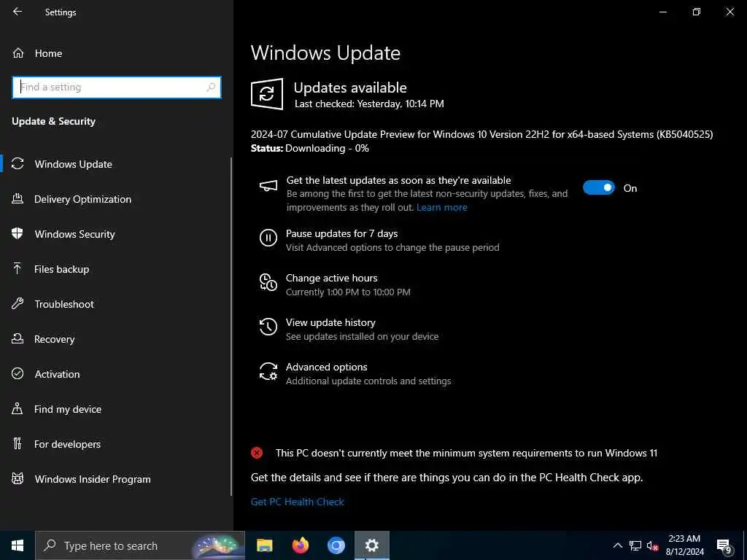Viewport: 747px width, 560px height.
Task: Click the back arrow in Settings
Action: [18, 12]
